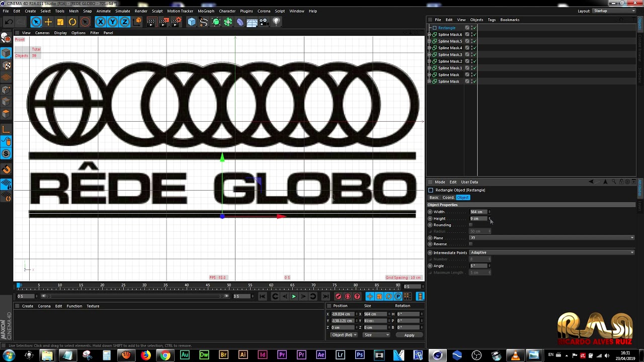Activate the Scale tool in the top toolbar
Viewport: 644px width, 362px height.
[x=60, y=22]
